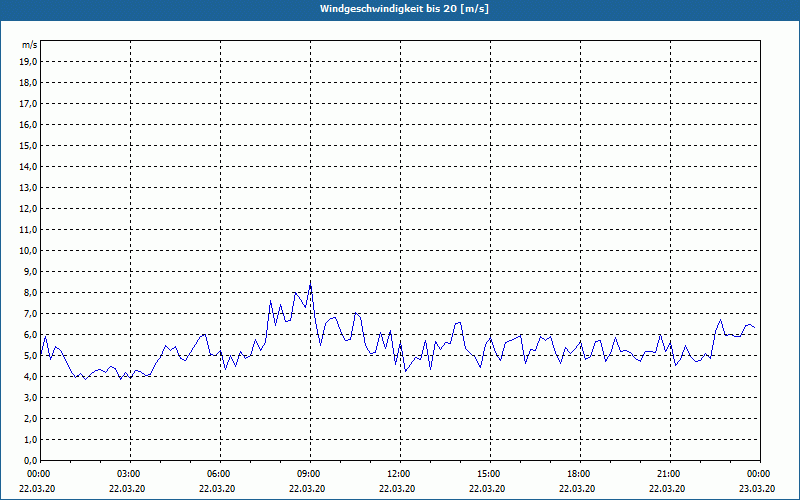Pick the '15,0' y-axis label
Screen dimensions: 800x500
point(29,145)
